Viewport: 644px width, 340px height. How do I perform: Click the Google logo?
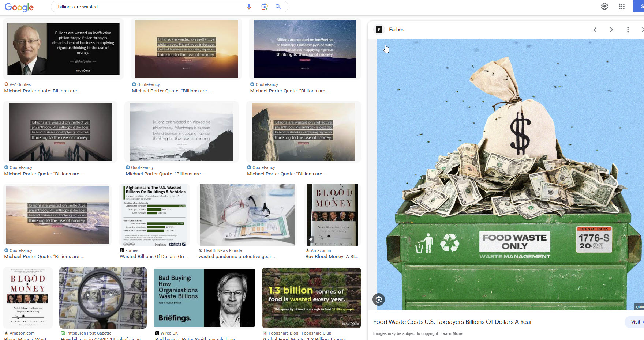19,7
